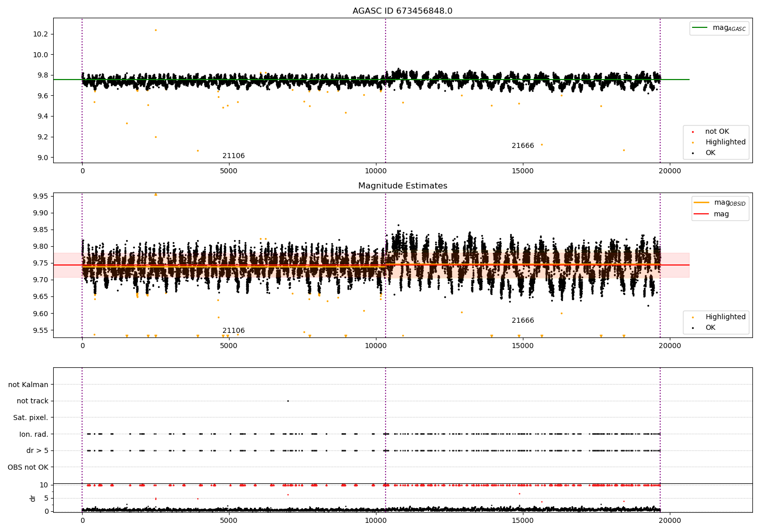Click 20000 x-tick under Magnitude Estimates plot
The image size is (760, 532).
tap(670, 346)
